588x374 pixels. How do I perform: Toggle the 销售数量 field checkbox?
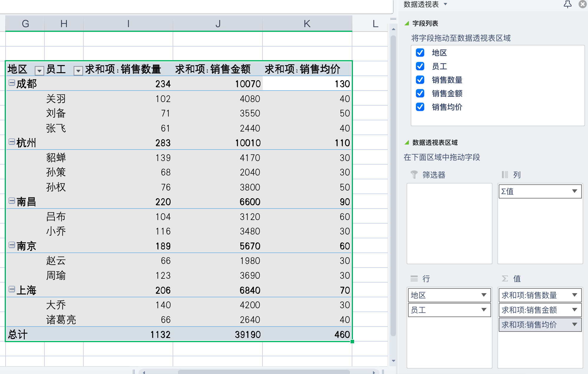pyautogui.click(x=420, y=80)
